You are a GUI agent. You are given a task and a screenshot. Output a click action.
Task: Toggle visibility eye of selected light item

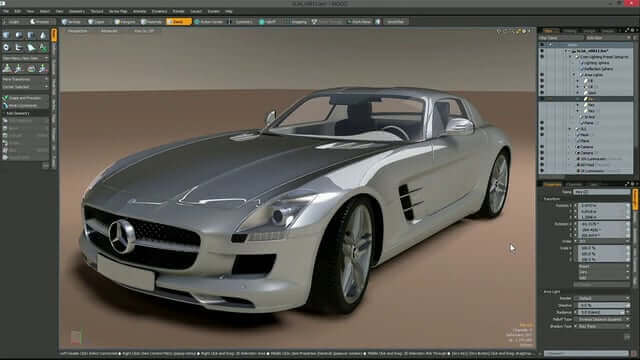tap(542, 99)
